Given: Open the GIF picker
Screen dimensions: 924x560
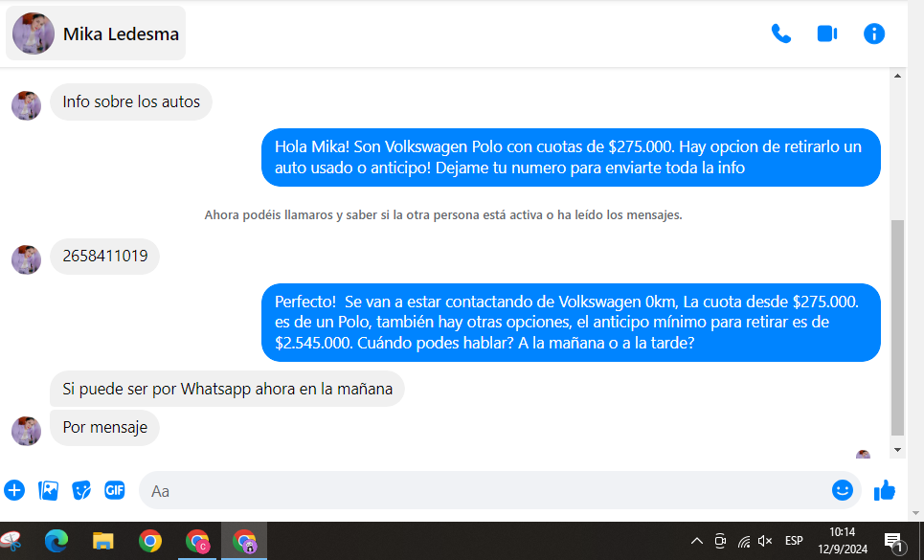Looking at the screenshot, I should pyautogui.click(x=115, y=490).
